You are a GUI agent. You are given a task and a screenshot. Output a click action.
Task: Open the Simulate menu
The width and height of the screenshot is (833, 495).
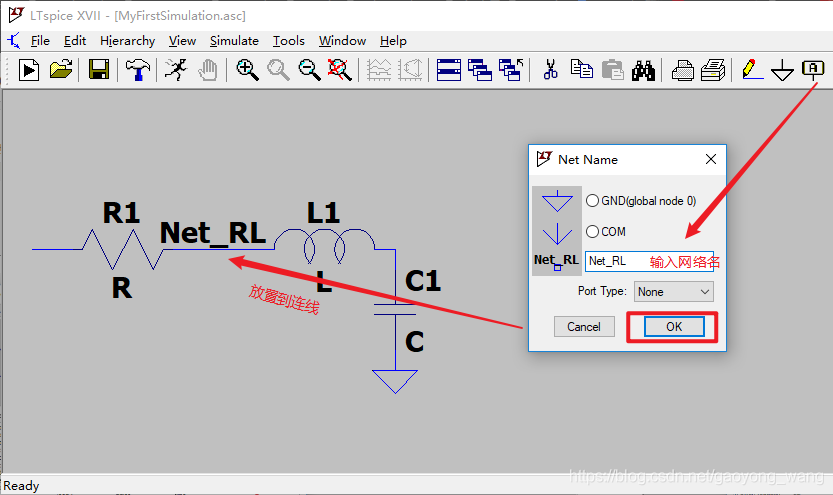[x=234, y=41]
